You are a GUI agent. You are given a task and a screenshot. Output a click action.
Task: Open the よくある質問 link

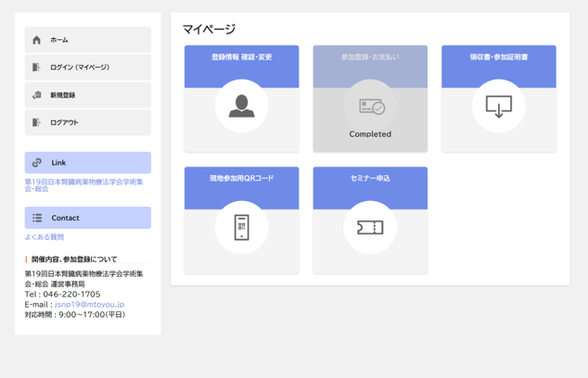[45, 238]
